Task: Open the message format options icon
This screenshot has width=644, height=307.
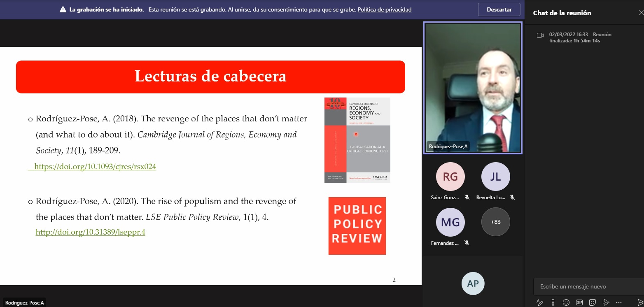Action: 539,302
